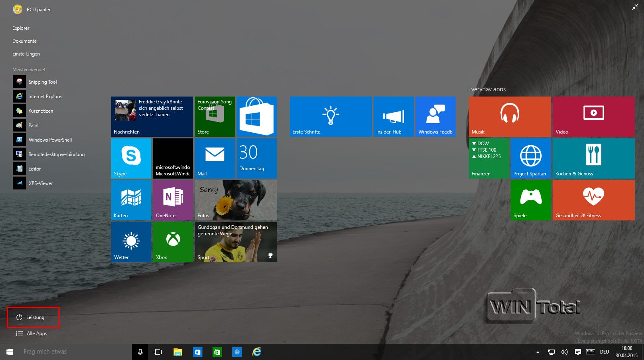Open the volume control in the tray
644x360 pixels.
(x=564, y=352)
